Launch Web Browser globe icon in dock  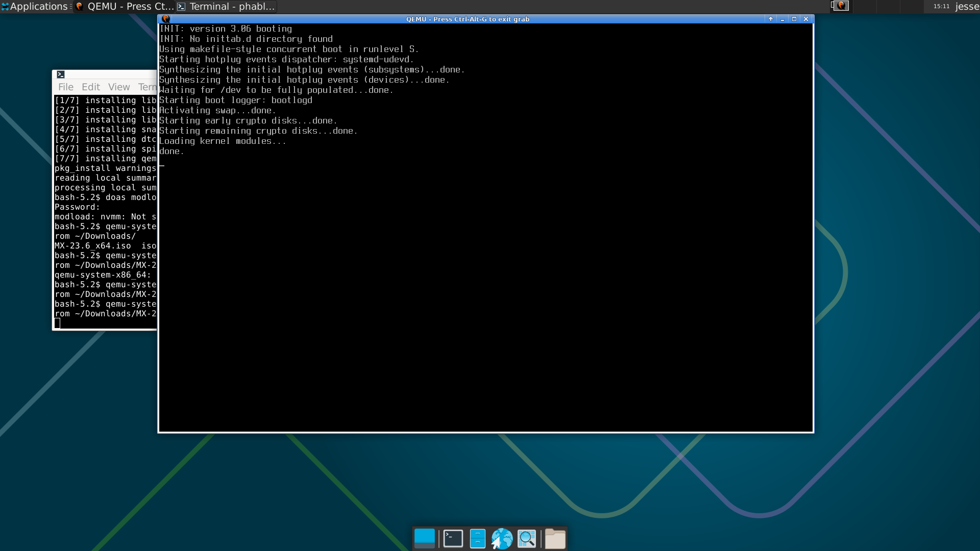coord(502,539)
